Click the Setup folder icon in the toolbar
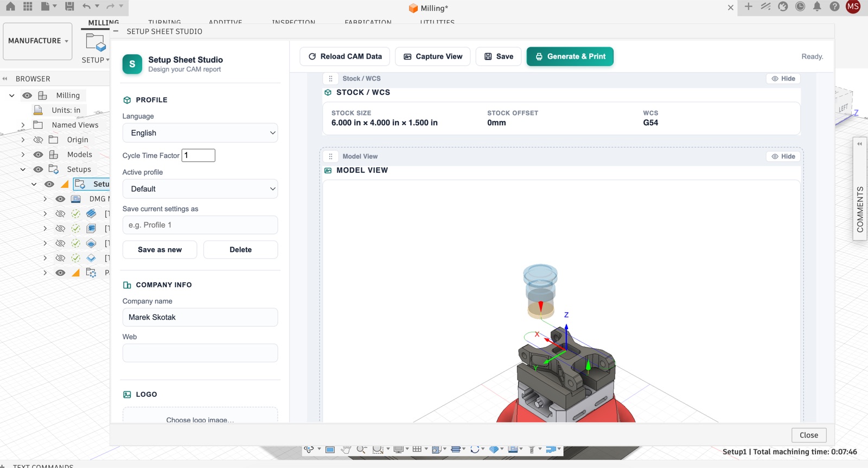This screenshot has height=468, width=868. (95, 42)
